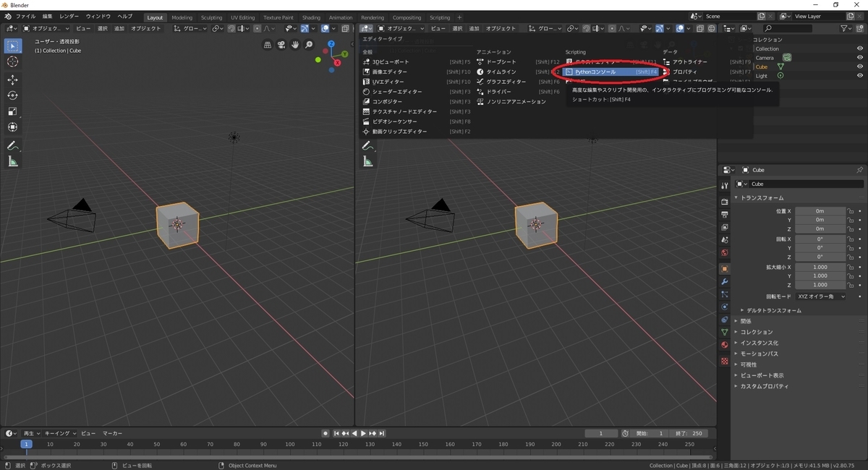This screenshot has width=868, height=470.
Task: Open the Render properties tab
Action: click(x=724, y=202)
